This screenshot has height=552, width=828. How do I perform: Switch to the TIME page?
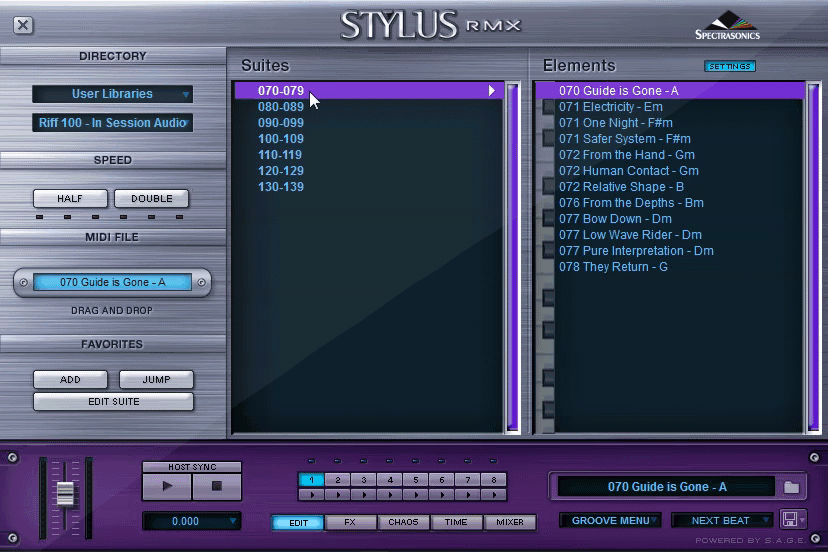(456, 522)
